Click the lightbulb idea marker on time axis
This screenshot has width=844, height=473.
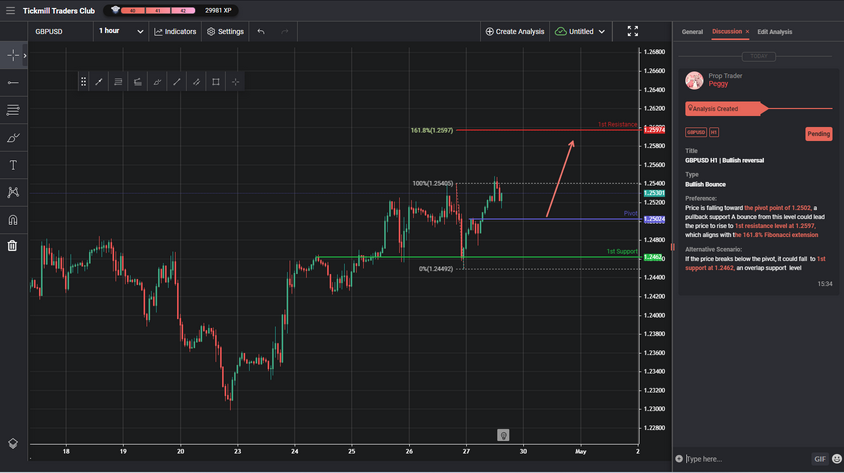pyautogui.click(x=503, y=435)
